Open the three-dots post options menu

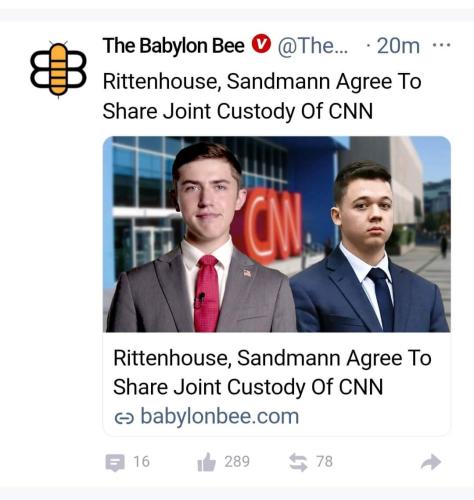coord(441,45)
